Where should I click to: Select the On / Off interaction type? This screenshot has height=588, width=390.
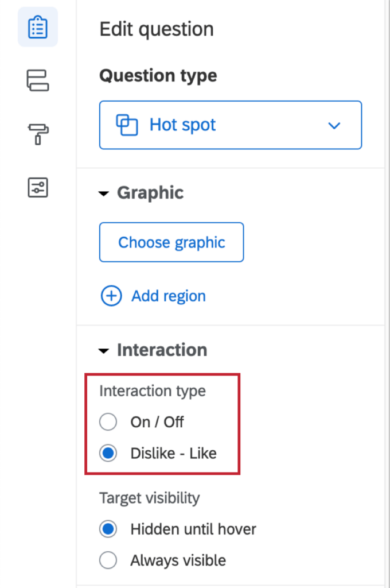tap(108, 421)
